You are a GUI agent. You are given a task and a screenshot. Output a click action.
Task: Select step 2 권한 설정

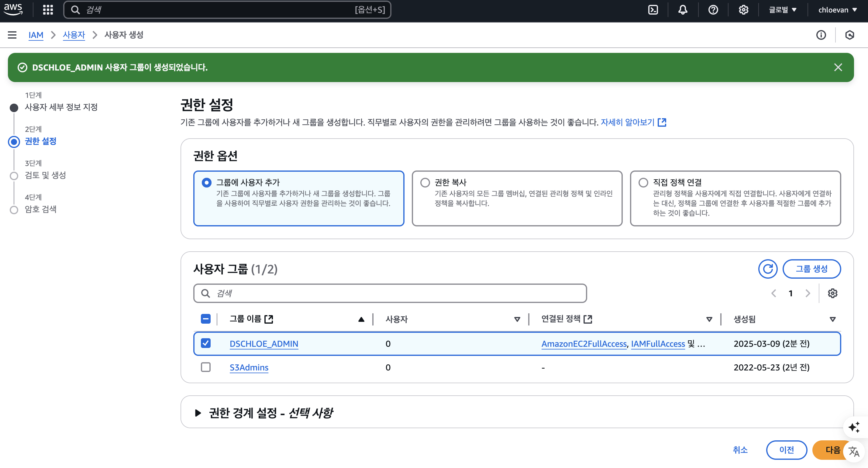[40, 141]
